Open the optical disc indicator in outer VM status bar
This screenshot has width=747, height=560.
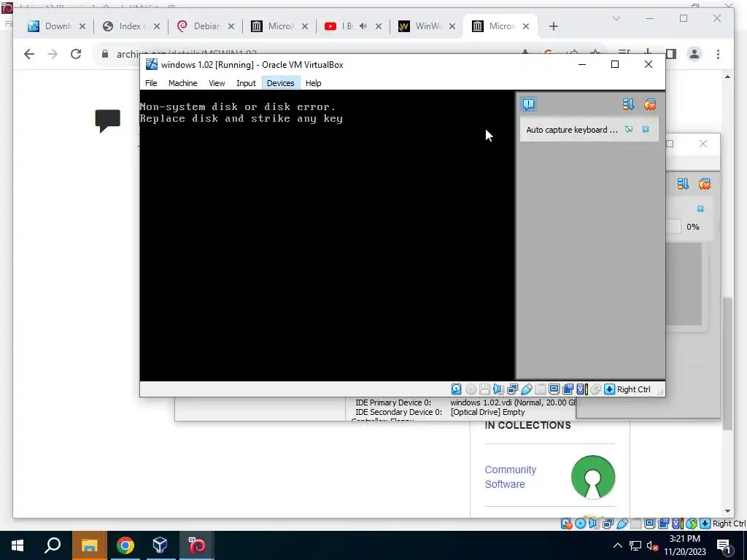(x=580, y=524)
